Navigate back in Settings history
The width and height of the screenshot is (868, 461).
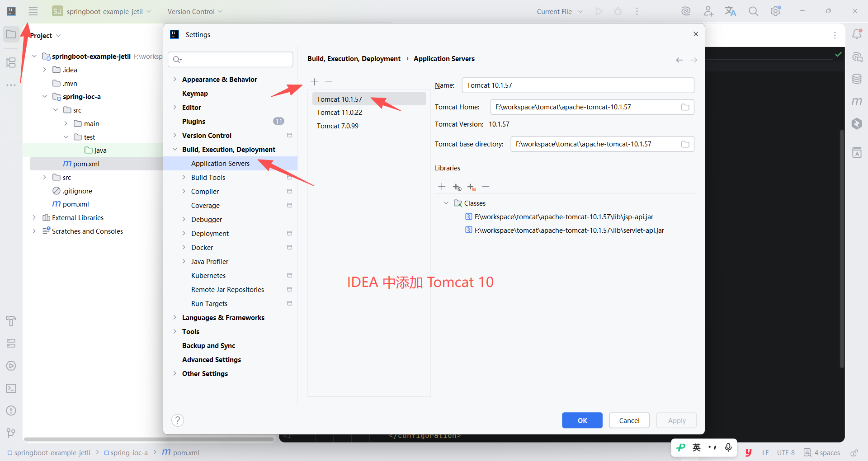click(679, 60)
